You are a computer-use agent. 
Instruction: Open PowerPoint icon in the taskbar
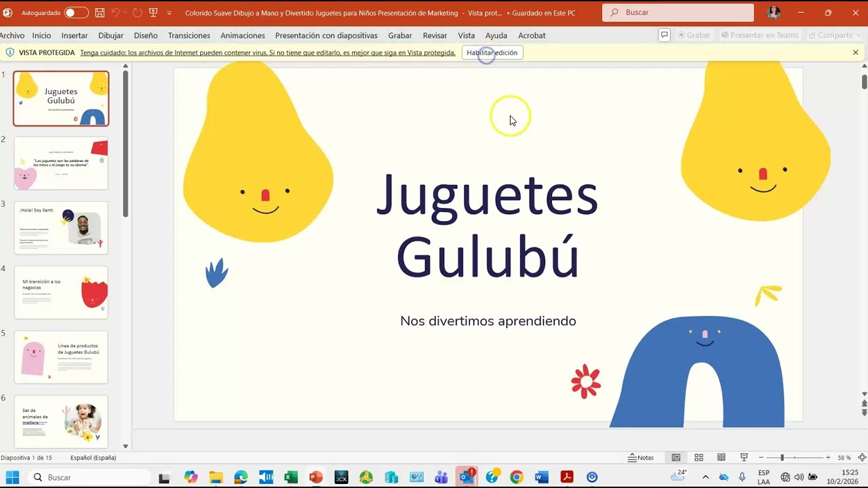pyautogui.click(x=316, y=477)
